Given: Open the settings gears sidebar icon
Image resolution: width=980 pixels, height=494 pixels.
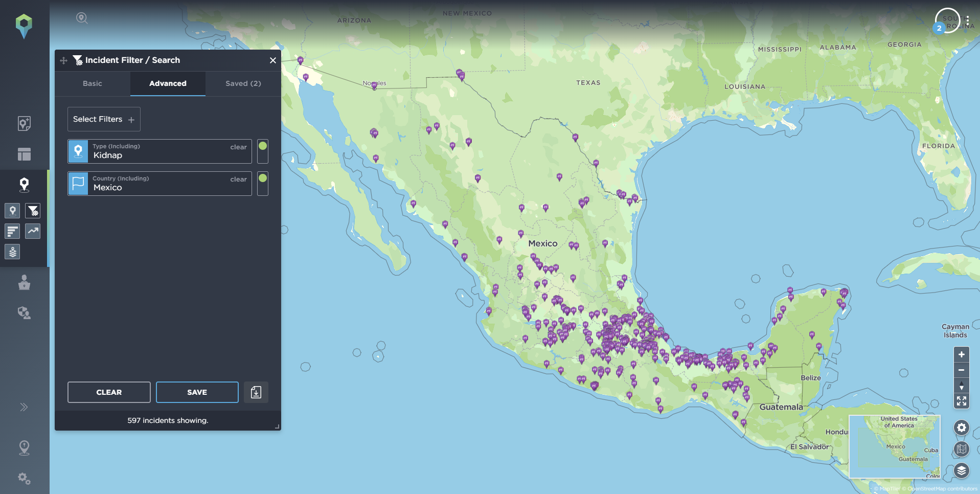Looking at the screenshot, I should pyautogui.click(x=24, y=479).
